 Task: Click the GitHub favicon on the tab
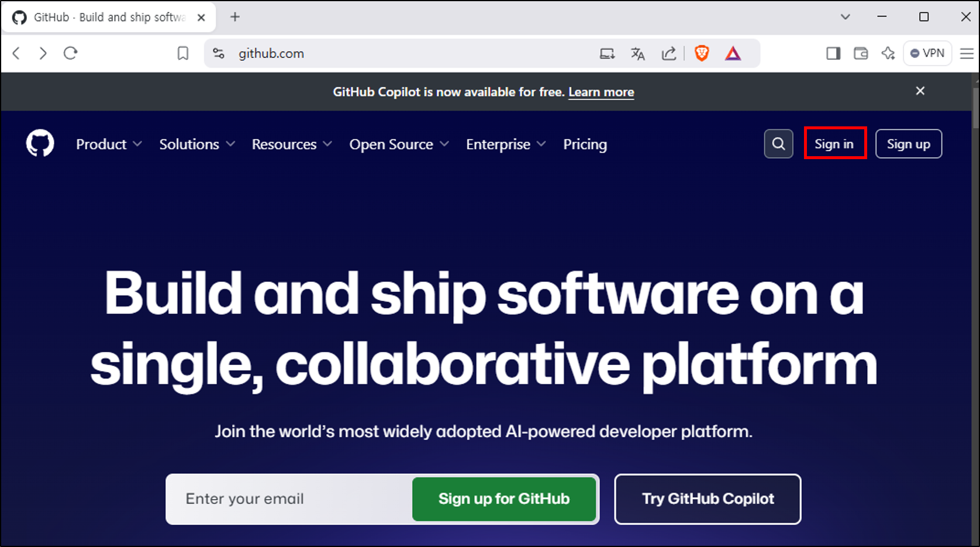tap(19, 18)
